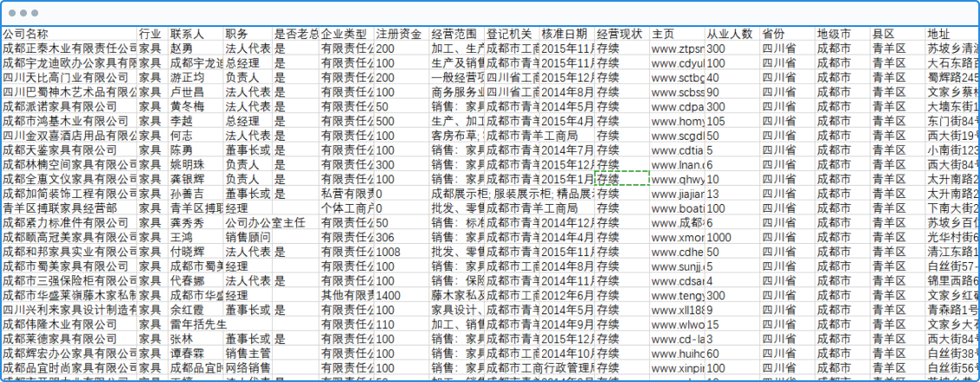980x382 pixels.
Task: Click the dashed-border 存续 cell
Action: pos(621,179)
